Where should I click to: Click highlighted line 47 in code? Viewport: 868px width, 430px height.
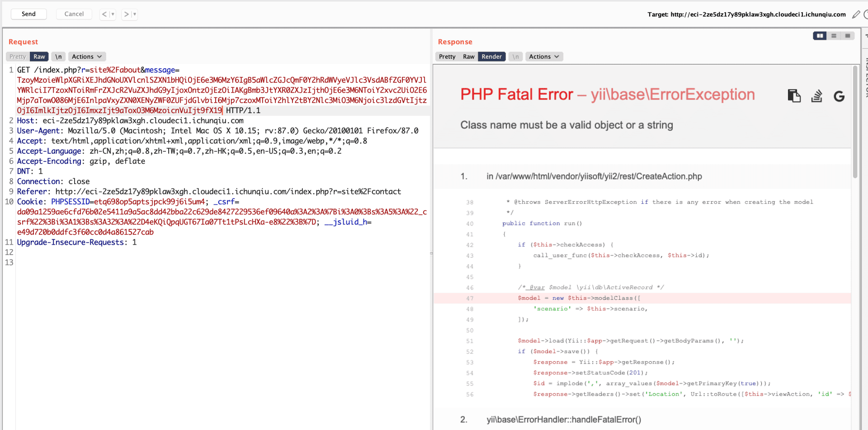[642, 298]
